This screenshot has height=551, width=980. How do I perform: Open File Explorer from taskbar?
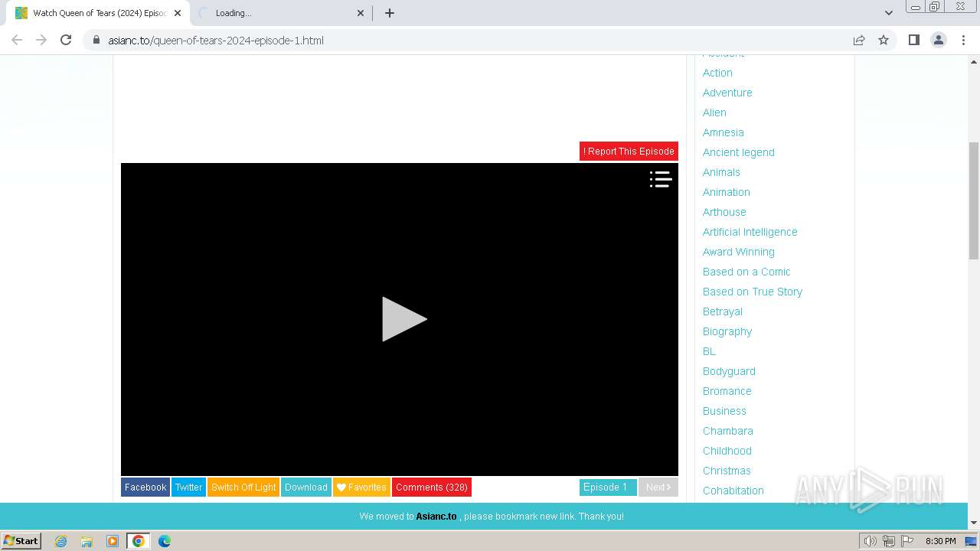(87, 541)
